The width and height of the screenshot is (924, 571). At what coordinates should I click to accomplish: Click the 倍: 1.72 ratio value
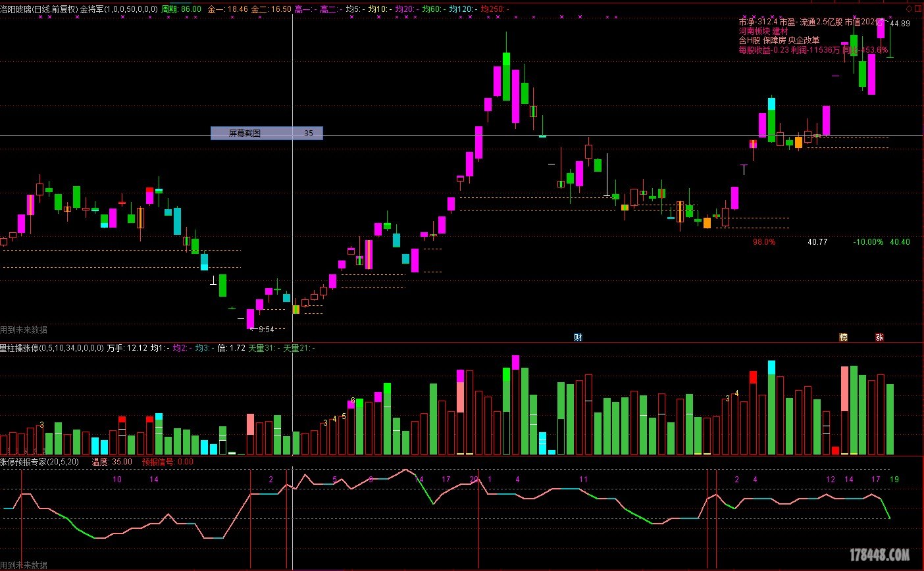click(x=232, y=347)
